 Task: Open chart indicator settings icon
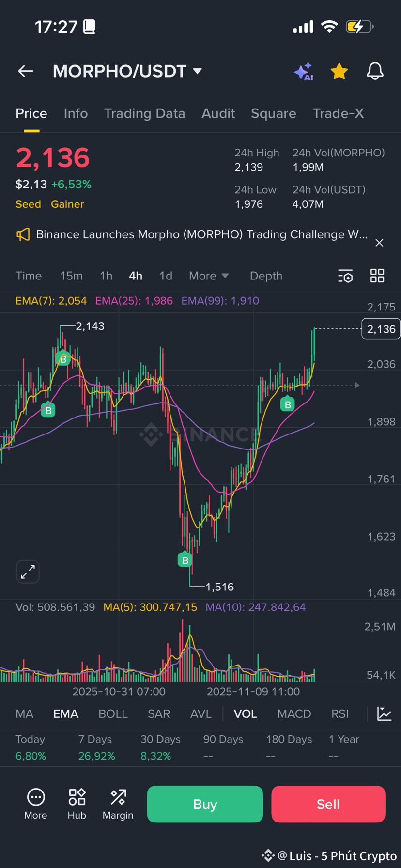345,276
